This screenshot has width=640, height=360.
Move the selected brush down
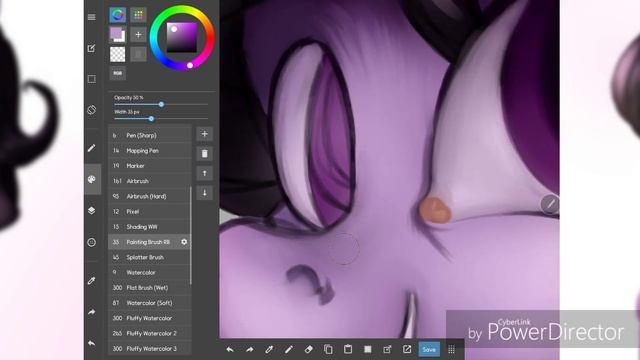point(204,193)
